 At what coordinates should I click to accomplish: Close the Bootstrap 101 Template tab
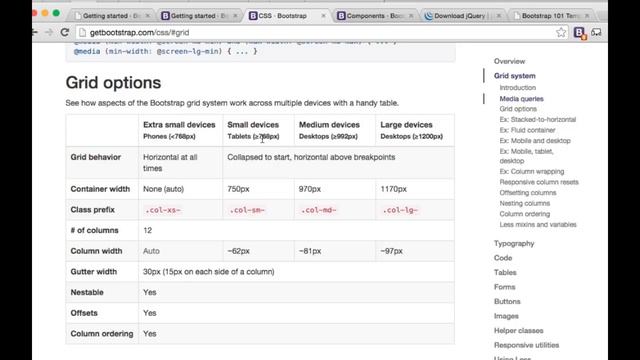587,16
